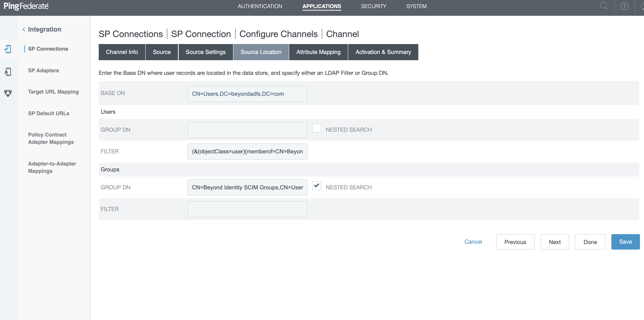Click into the Base DN field
Image resolution: width=644 pixels, height=320 pixels.
point(247,94)
